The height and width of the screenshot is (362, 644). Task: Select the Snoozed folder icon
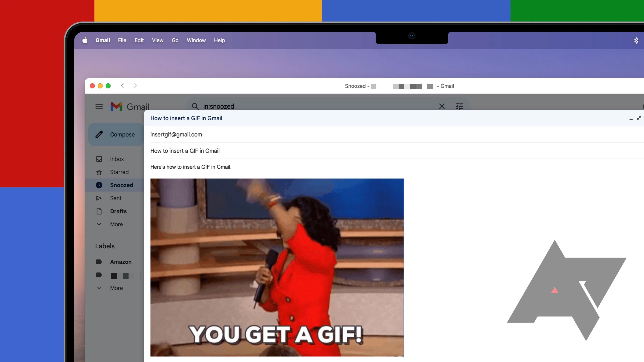pyautogui.click(x=99, y=185)
